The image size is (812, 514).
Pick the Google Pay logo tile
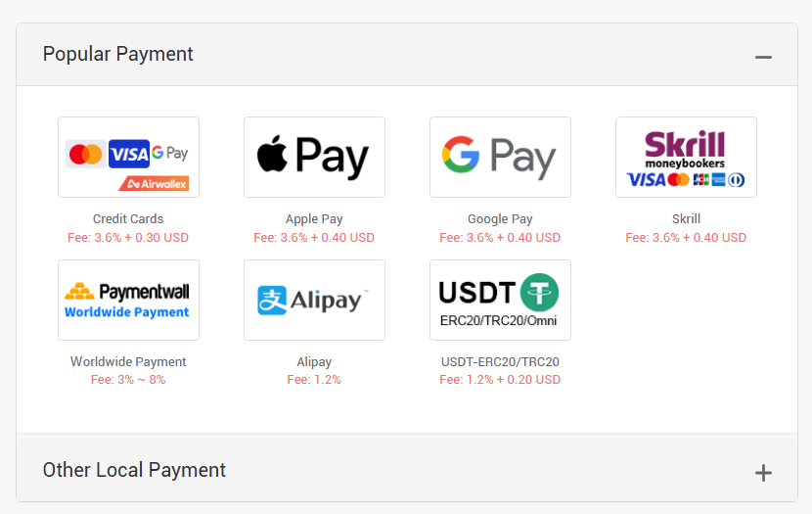tap(500, 157)
